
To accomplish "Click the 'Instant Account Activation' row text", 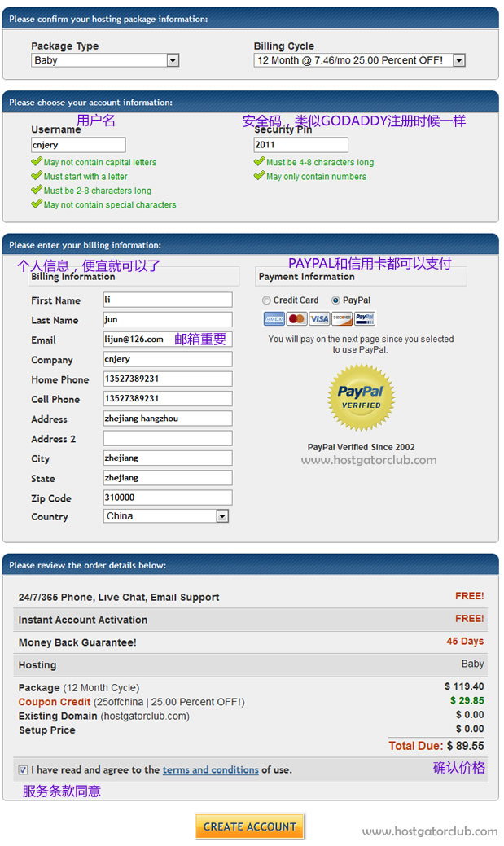I will 82,620.
